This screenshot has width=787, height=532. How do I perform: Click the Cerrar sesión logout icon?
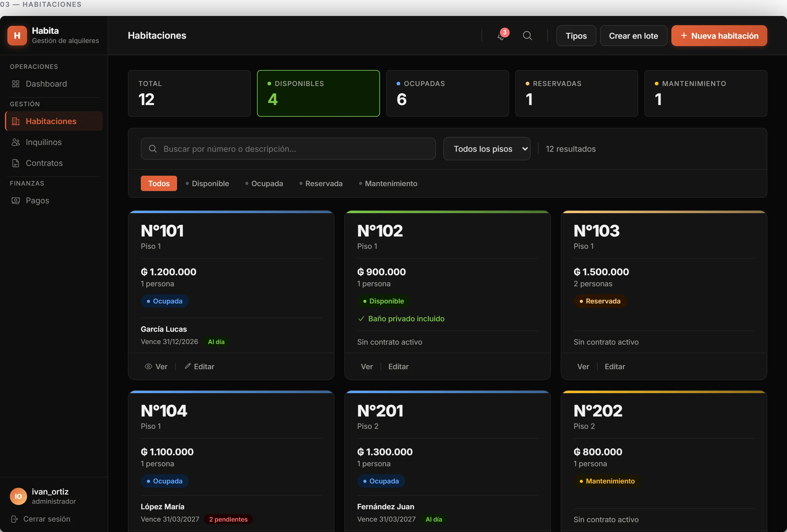[x=14, y=519]
